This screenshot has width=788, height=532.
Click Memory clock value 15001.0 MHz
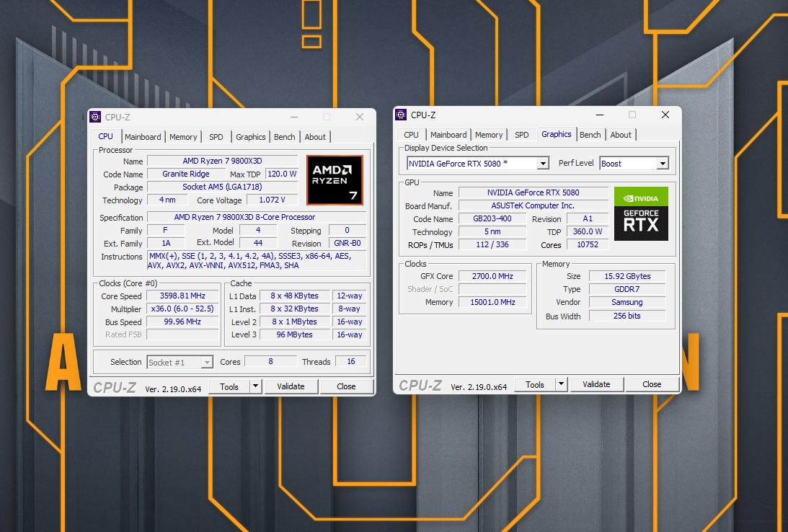[492, 303]
